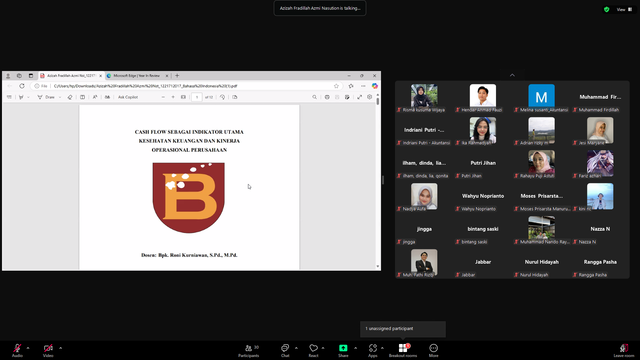This screenshot has height=360, width=640.
Task: Open PDF viewer settings gear
Action: pos(369,97)
